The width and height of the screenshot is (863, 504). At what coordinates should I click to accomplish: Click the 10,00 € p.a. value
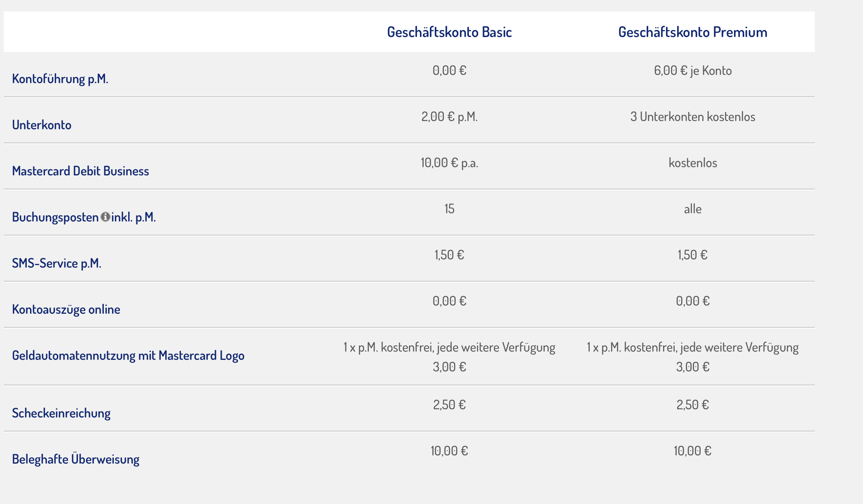pos(449,163)
